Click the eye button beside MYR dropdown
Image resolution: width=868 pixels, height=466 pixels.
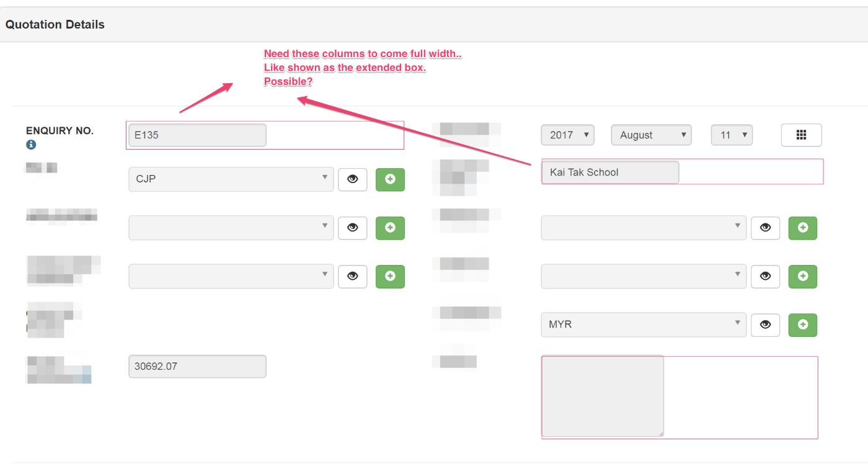(765, 325)
